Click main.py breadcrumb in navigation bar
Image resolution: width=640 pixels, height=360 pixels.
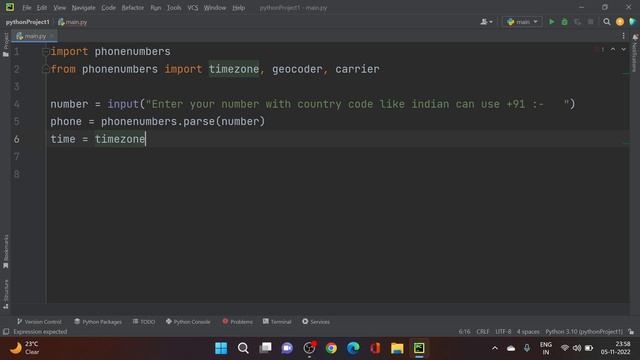click(x=73, y=22)
